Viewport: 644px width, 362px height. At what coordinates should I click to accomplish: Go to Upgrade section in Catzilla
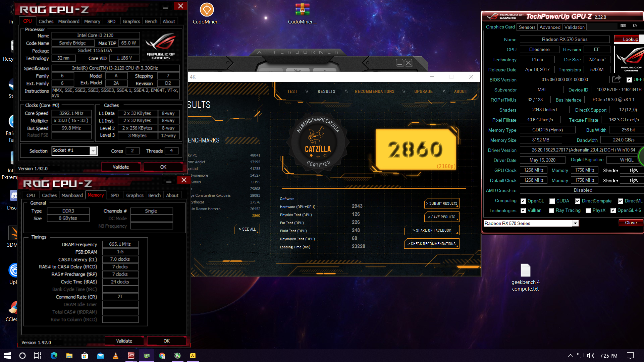[x=423, y=92]
